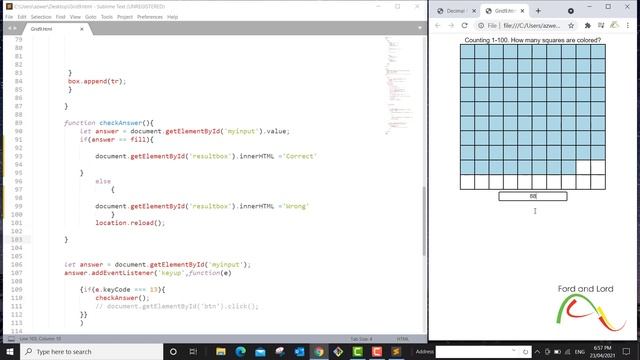
Task: Close the Decimal browser tab
Action: 474,11
